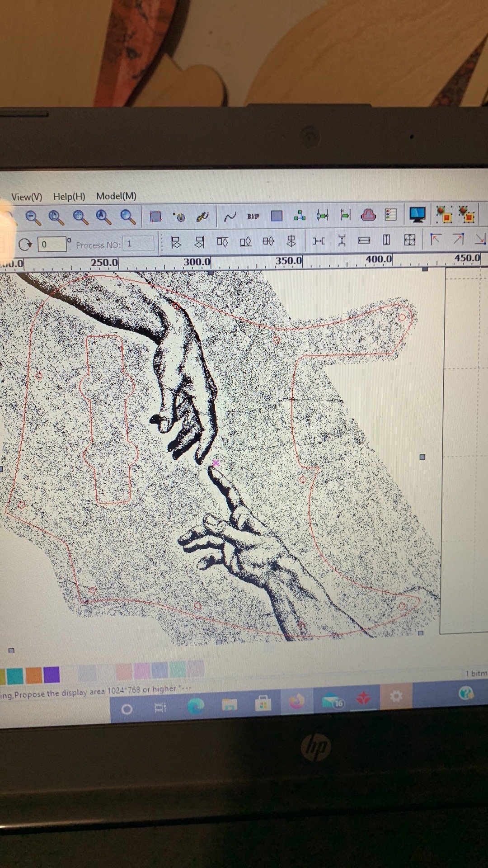The width and height of the screenshot is (488, 868).
Task: Pick the purple layer color swatch
Action: pos(52,675)
